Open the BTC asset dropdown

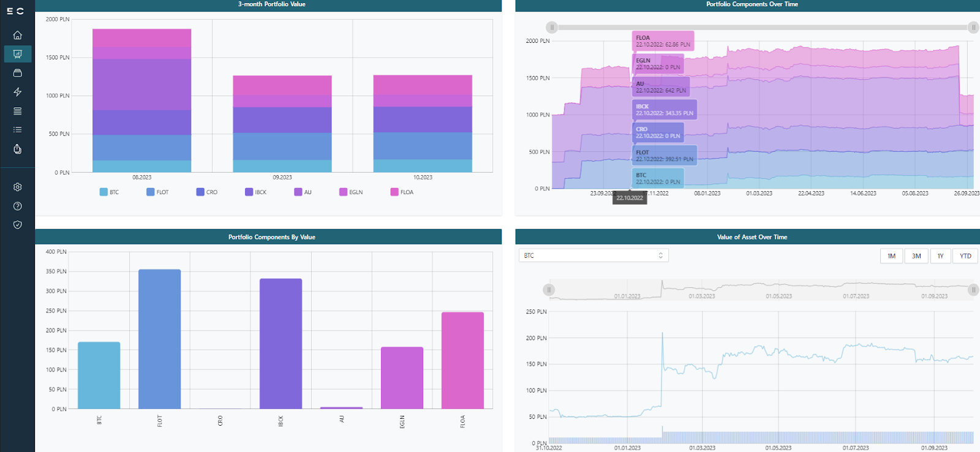coord(593,255)
